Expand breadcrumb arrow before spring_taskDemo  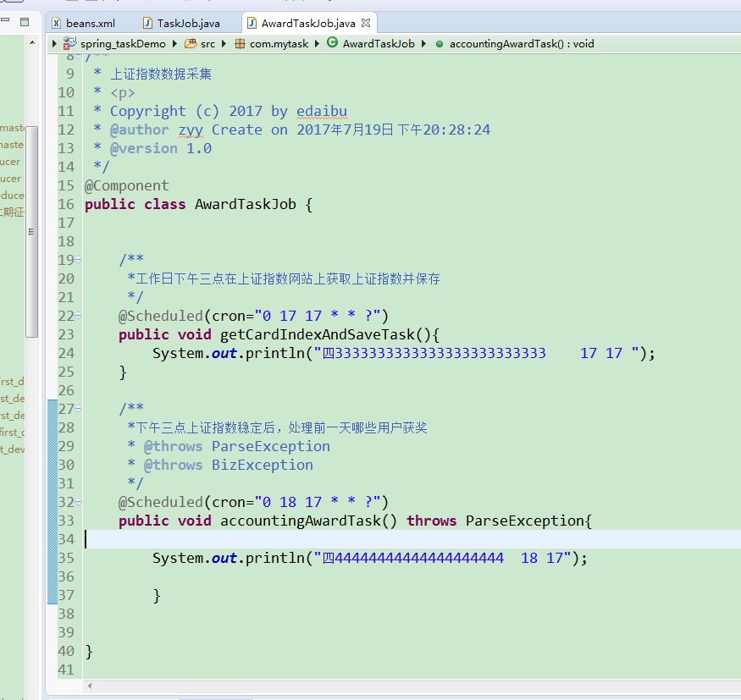tap(54, 44)
